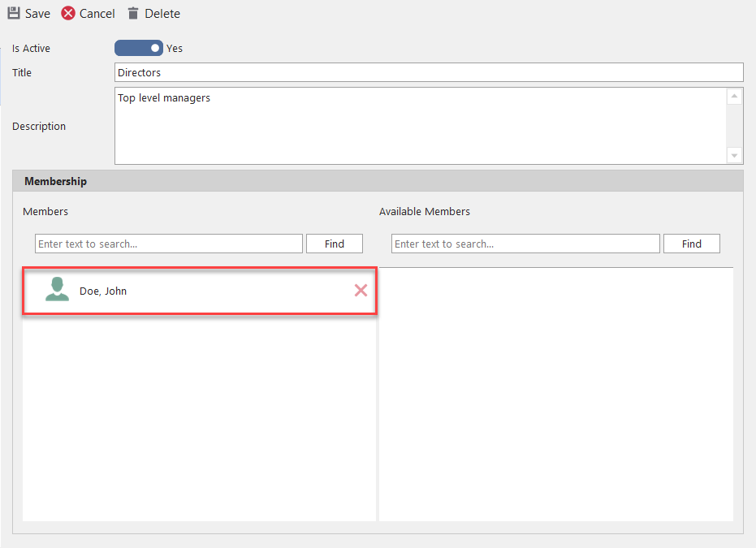Click the red Cancel circle icon

pos(68,14)
